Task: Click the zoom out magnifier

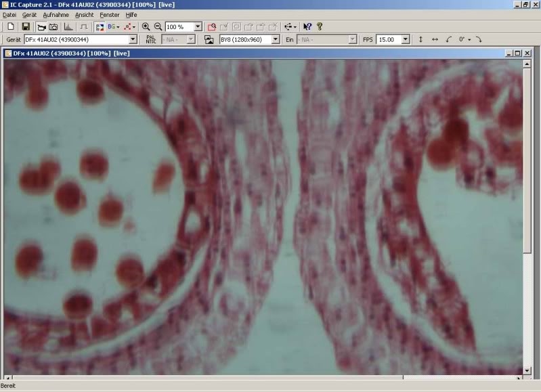Action: pyautogui.click(x=158, y=26)
